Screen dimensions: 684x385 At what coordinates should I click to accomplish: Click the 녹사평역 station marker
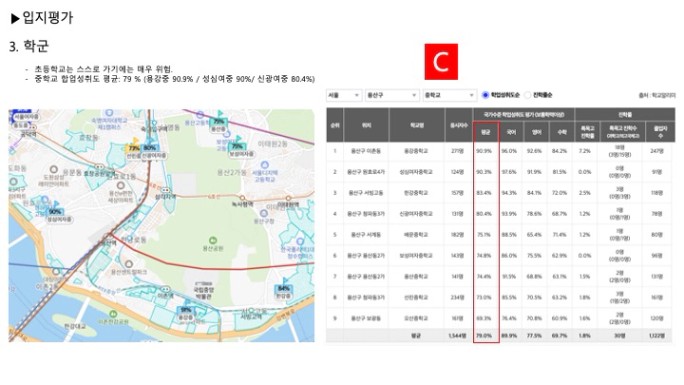tap(242, 198)
